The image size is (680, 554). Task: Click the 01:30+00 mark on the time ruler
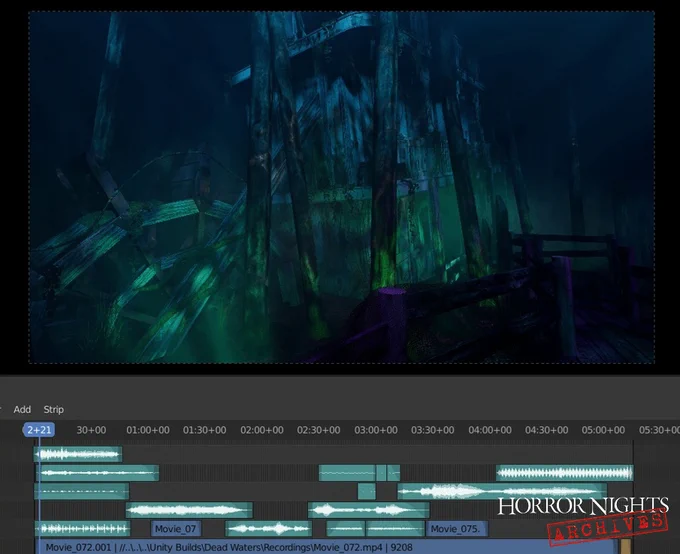pyautogui.click(x=205, y=430)
